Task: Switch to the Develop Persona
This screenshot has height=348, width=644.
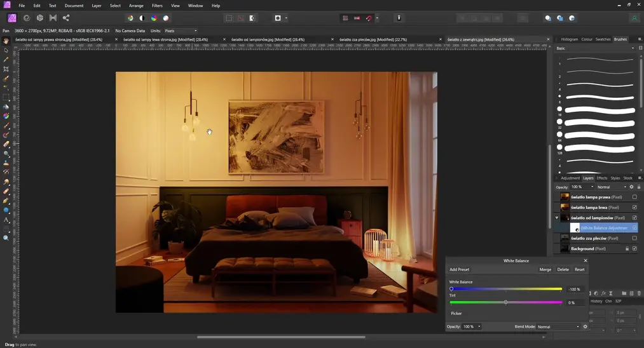Action: tap(40, 18)
